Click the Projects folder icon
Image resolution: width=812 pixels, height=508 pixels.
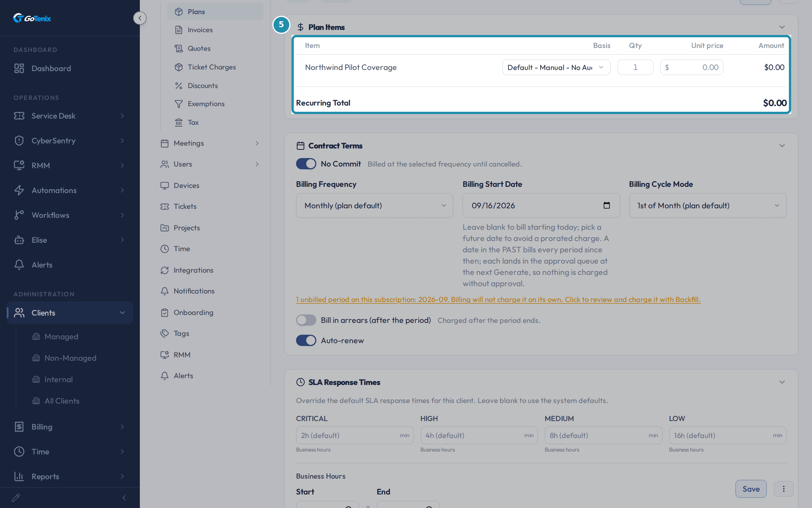164,228
